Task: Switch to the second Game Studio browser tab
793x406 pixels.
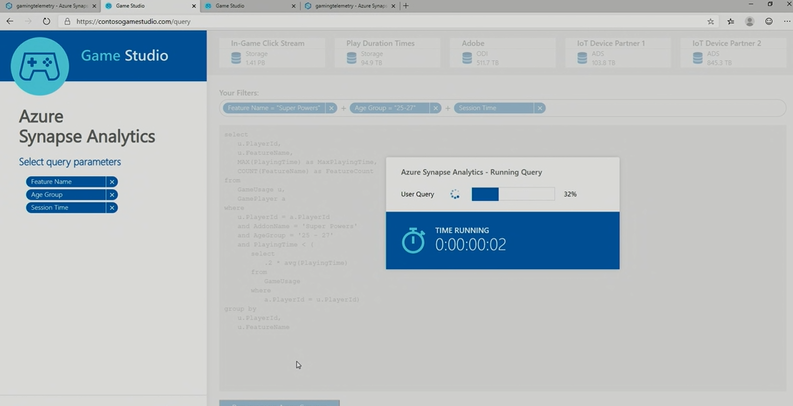Action: point(240,6)
